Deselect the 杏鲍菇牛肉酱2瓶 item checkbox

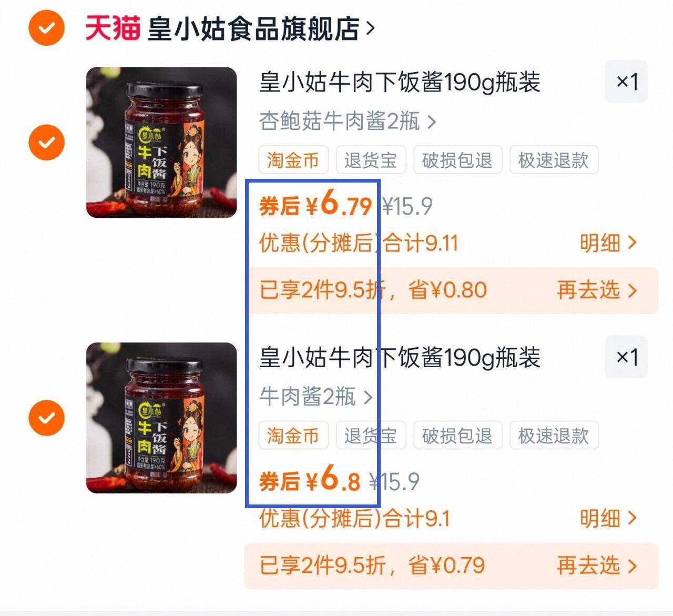pyautogui.click(x=46, y=142)
